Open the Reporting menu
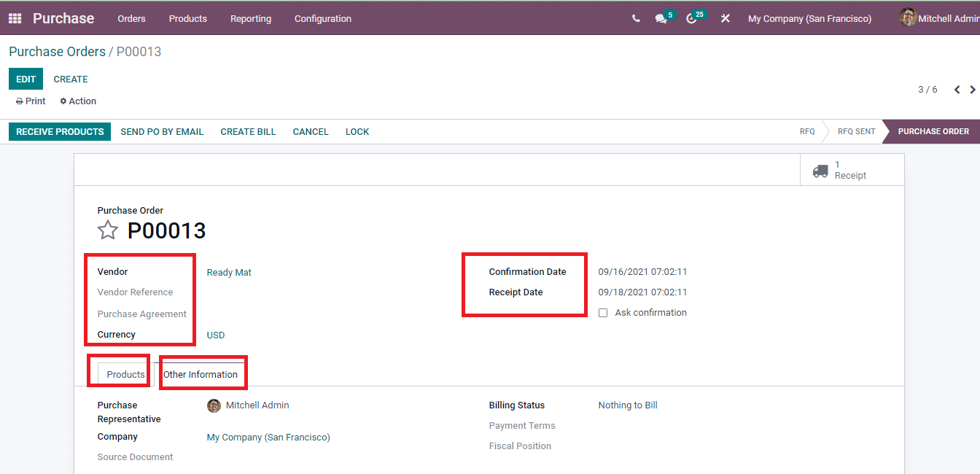This screenshot has height=474, width=980. tap(250, 19)
